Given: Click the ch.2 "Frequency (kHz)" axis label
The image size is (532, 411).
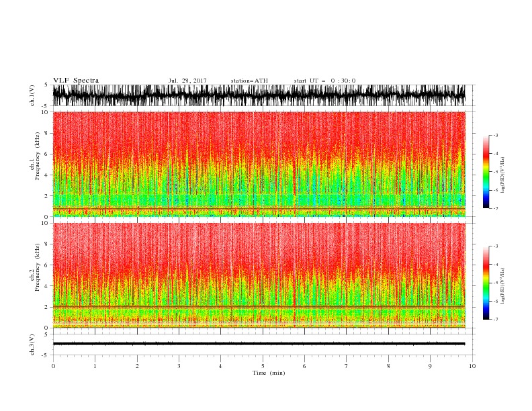Looking at the screenshot, I should point(38,267).
